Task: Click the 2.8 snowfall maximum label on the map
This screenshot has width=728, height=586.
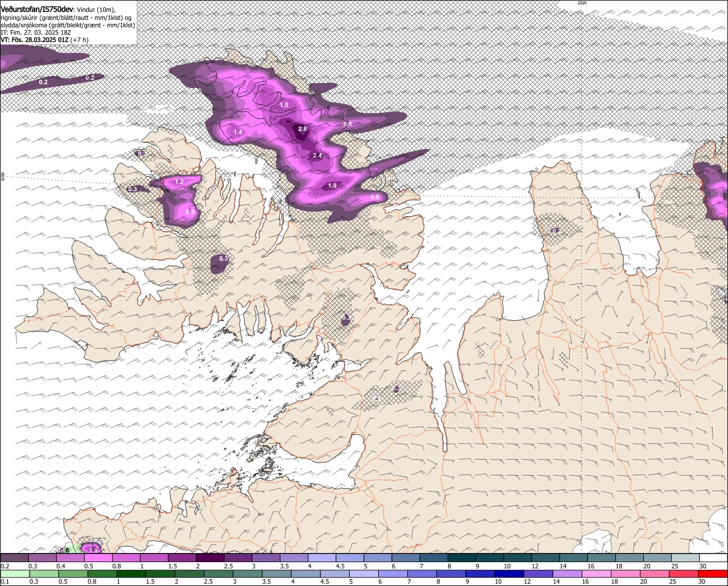Action: (x=303, y=129)
